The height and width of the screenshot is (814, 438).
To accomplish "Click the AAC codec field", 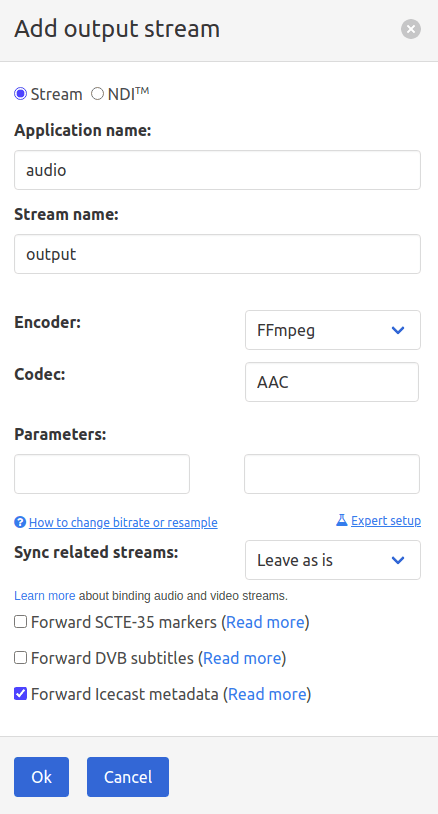I will click(x=332, y=382).
